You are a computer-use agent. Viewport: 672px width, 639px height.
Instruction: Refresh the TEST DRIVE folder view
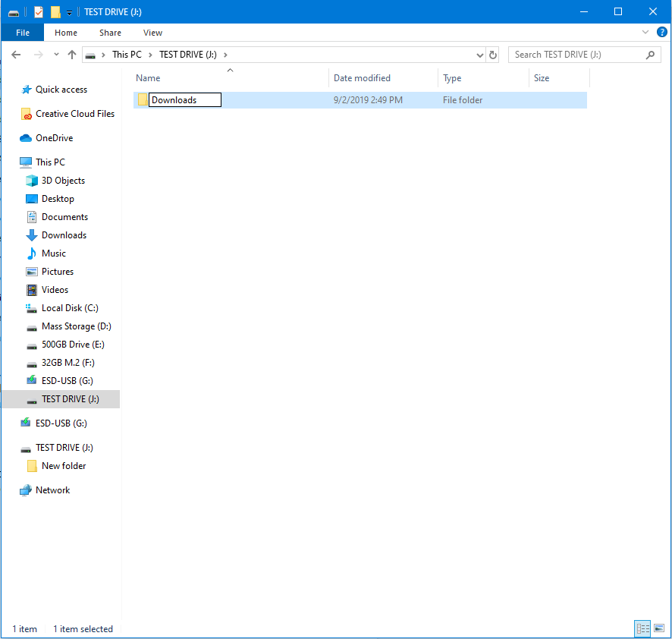(493, 55)
